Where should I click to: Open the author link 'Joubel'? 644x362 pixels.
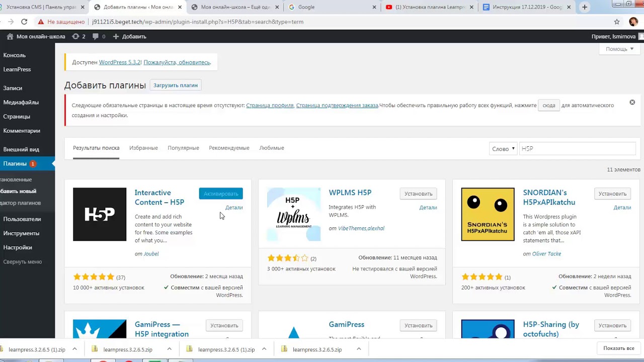pos(151,254)
